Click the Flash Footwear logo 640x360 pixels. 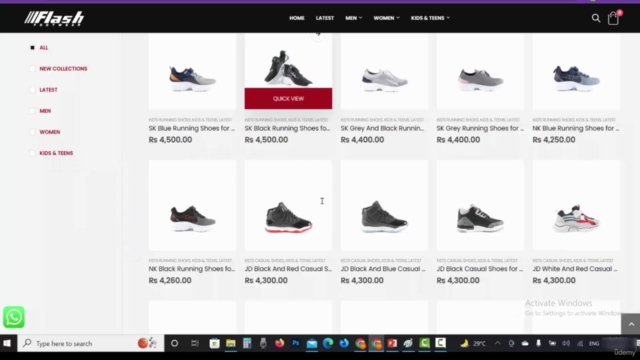pyautogui.click(x=54, y=18)
